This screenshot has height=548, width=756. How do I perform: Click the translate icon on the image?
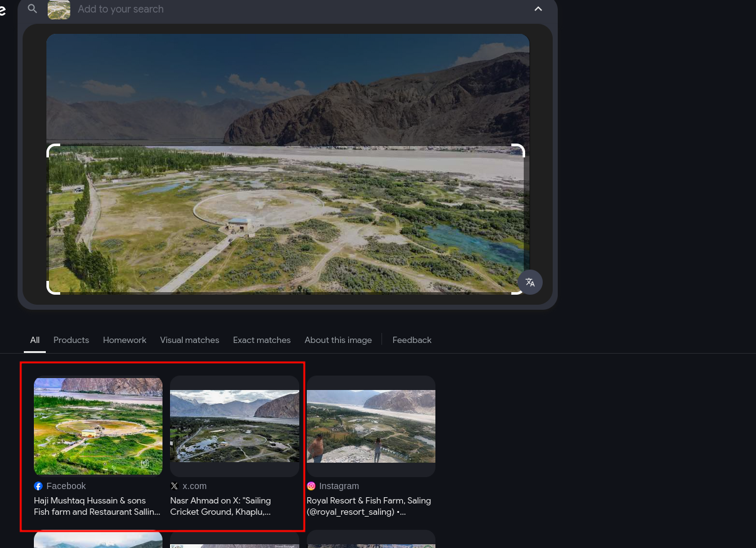tap(530, 282)
